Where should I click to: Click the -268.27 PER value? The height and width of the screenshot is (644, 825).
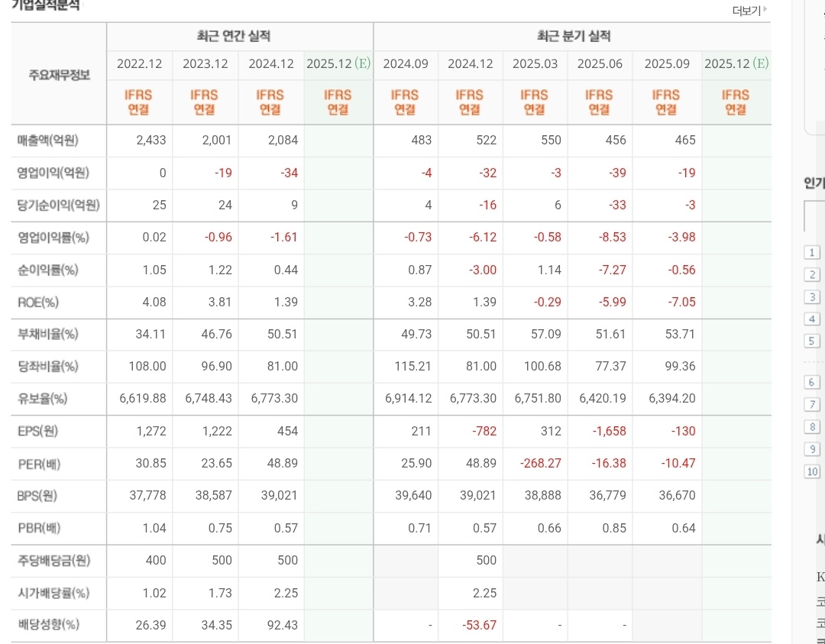point(540,463)
